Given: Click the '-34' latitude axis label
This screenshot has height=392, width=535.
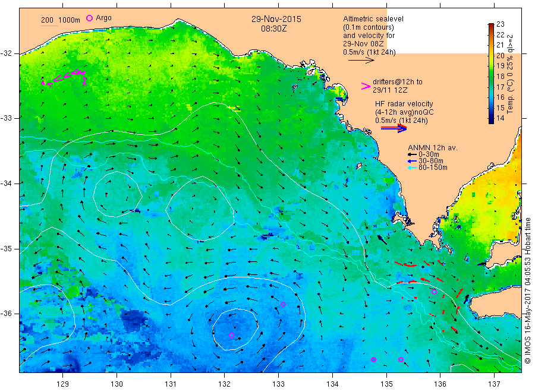Looking at the screenshot, I should (7, 184).
